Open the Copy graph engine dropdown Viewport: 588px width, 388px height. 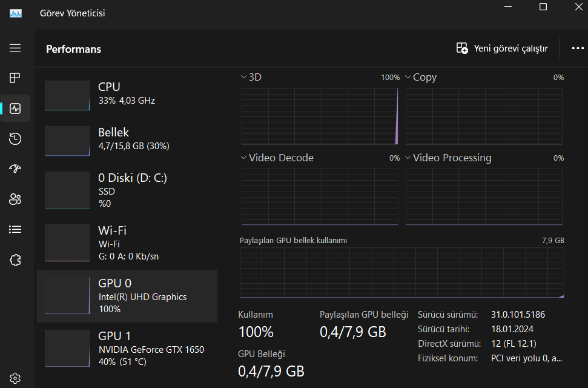pos(408,77)
